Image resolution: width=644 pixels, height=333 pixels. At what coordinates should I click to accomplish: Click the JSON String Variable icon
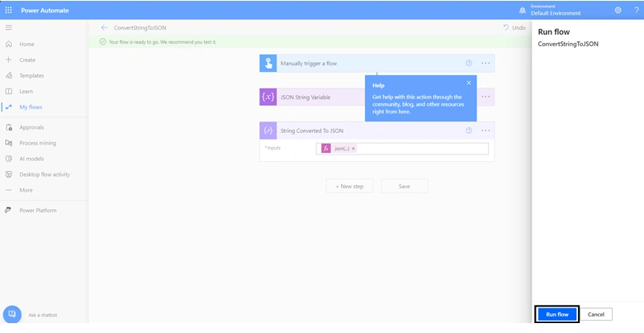pyautogui.click(x=268, y=97)
